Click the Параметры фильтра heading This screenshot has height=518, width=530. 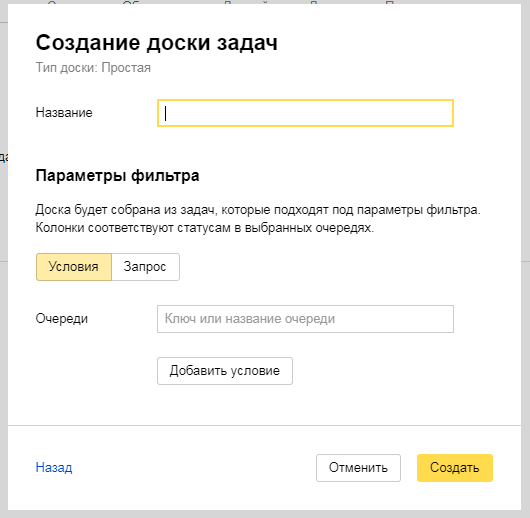click(x=117, y=176)
